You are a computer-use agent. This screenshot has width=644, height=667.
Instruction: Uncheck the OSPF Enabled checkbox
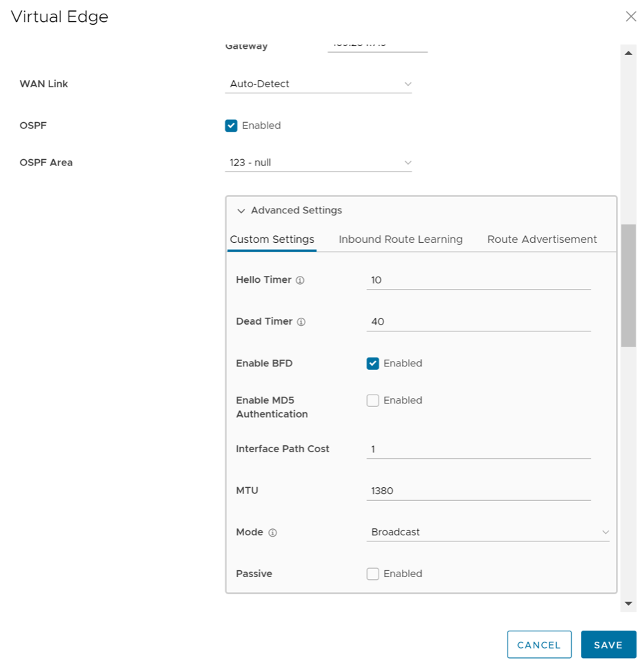pos(231,126)
